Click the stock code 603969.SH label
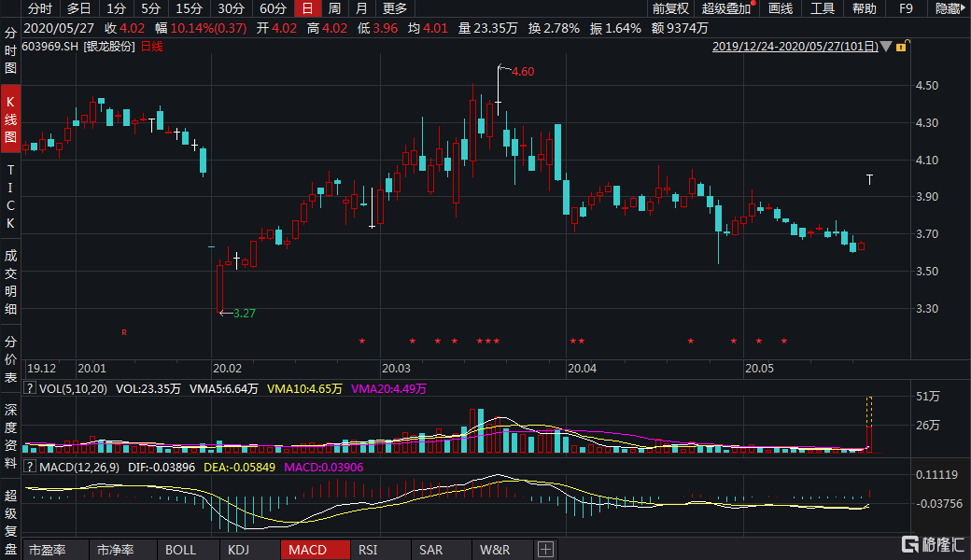This screenshot has width=971, height=560. coord(50,47)
